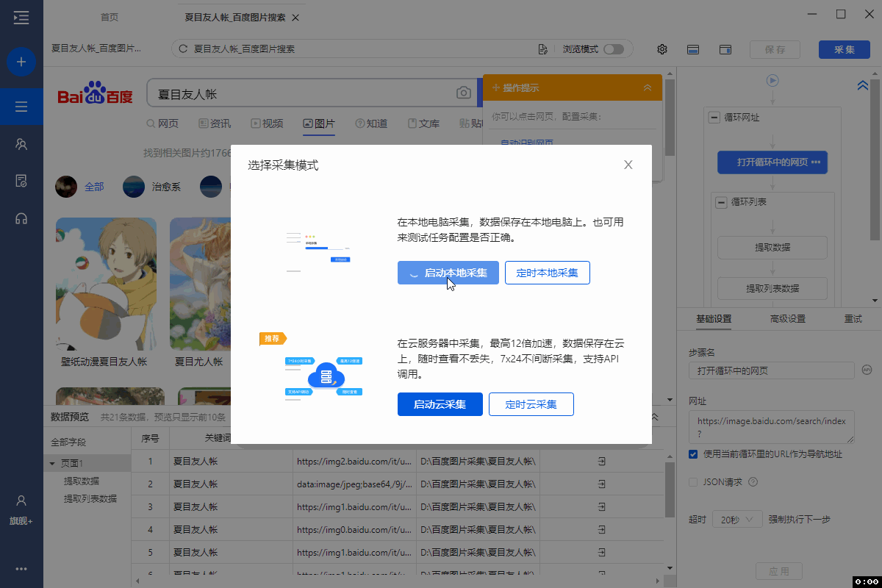Viewport: 882px width, 588px height.
Task: Close the 夏目友人帐_百度图片搜索 tab
Action: 295,18
